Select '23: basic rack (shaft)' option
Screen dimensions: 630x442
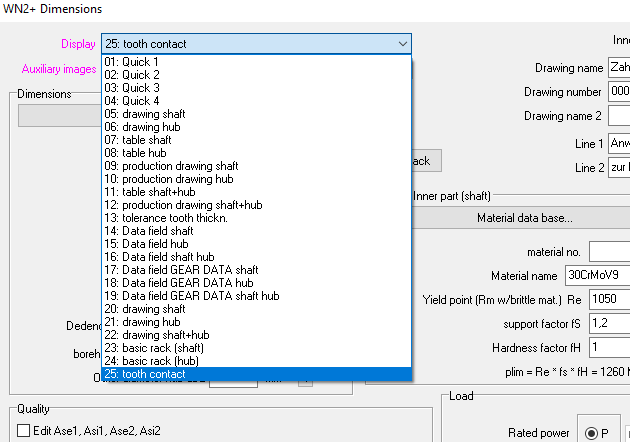[x=156, y=348]
